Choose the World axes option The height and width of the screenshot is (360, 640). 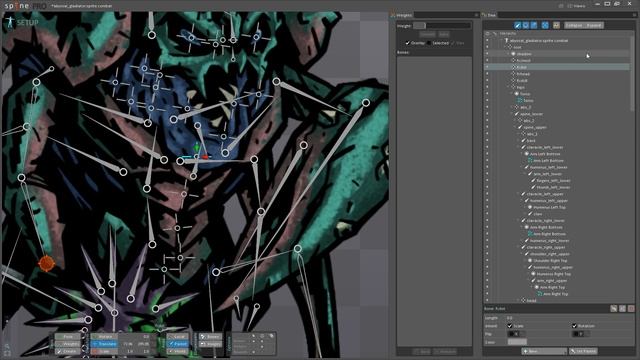click(178, 351)
